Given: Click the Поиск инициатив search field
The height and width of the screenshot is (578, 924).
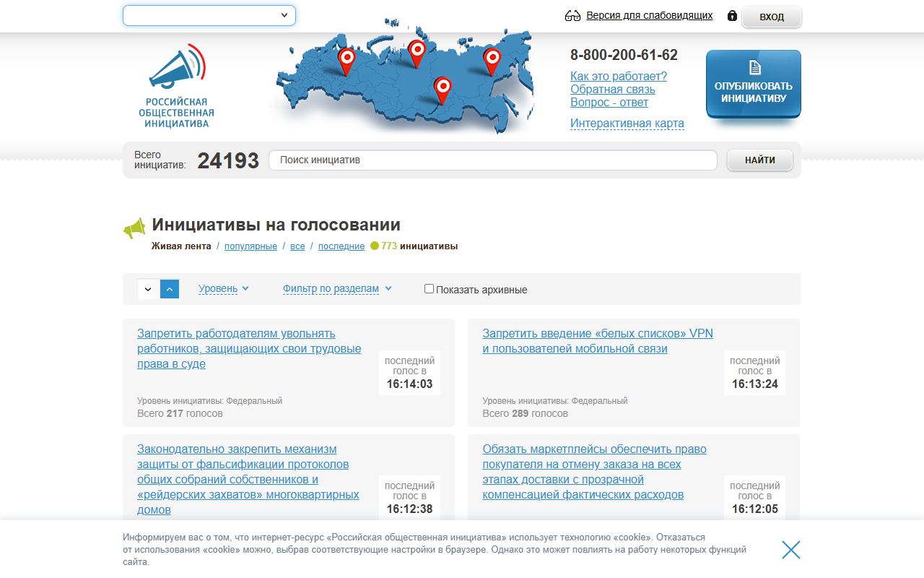Looking at the screenshot, I should coord(493,160).
